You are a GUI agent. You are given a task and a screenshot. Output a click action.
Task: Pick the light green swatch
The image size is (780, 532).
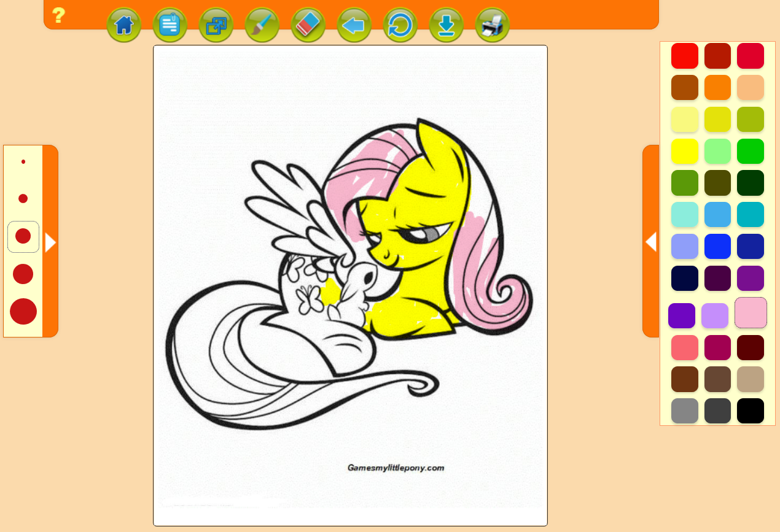click(x=717, y=151)
